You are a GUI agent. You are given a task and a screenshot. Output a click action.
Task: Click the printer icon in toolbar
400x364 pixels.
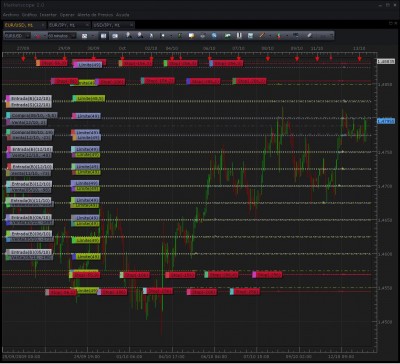(x=203, y=36)
